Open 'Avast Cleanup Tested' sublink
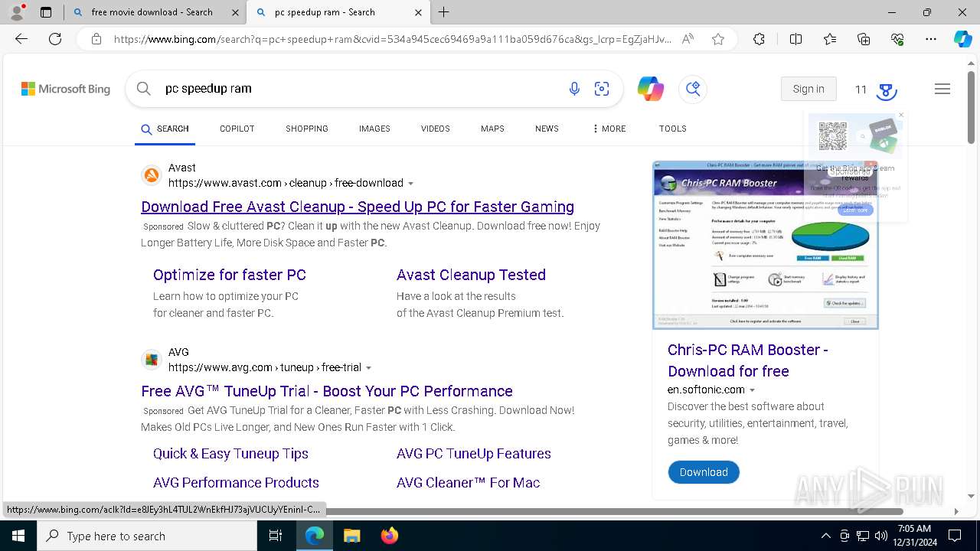The height and width of the screenshot is (551, 980). pos(471,275)
